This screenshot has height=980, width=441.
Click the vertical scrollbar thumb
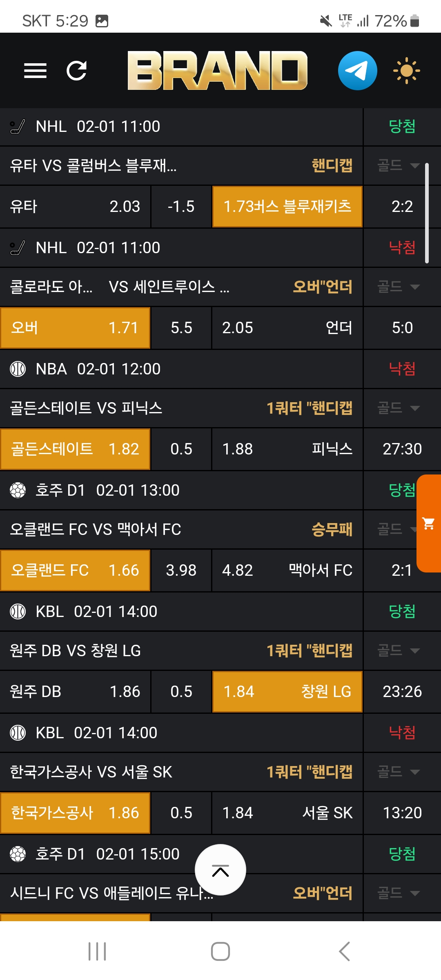[427, 213]
